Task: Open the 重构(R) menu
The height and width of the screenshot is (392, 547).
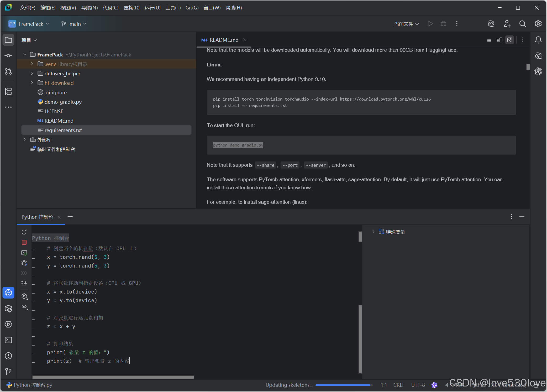Action: pos(132,8)
